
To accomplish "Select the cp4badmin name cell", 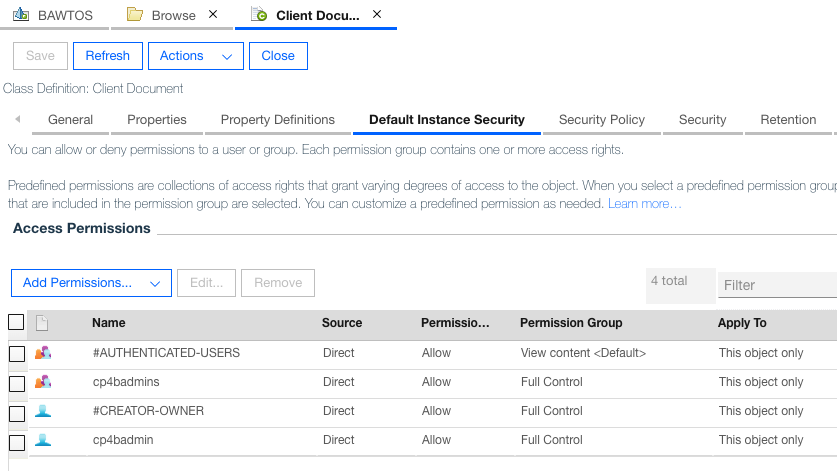I will click(x=123, y=439).
